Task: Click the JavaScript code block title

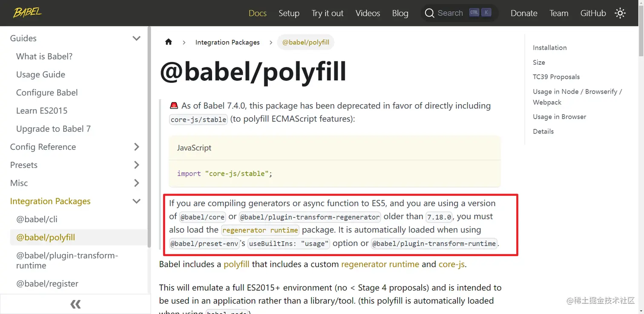Action: (x=194, y=148)
